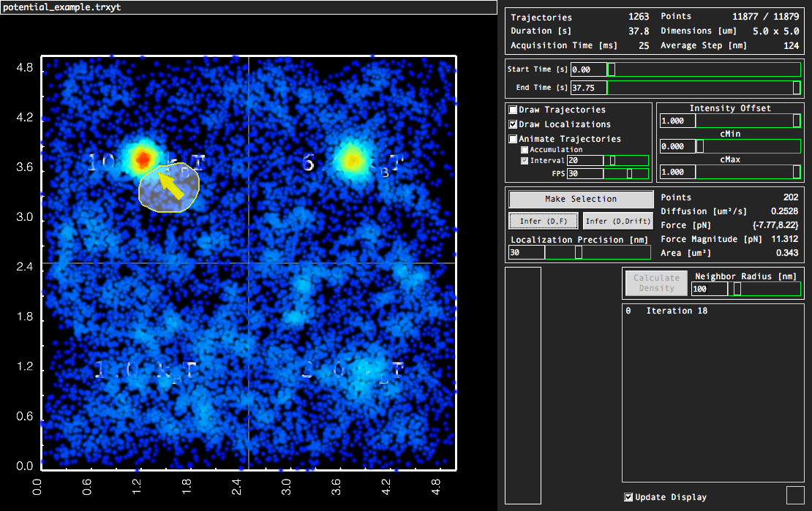Click the Infer (D,F) button
The width and height of the screenshot is (812, 511).
click(x=544, y=221)
